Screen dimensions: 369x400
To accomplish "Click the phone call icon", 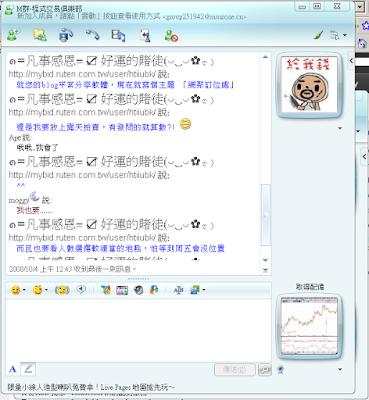I will (x=92, y=35).
